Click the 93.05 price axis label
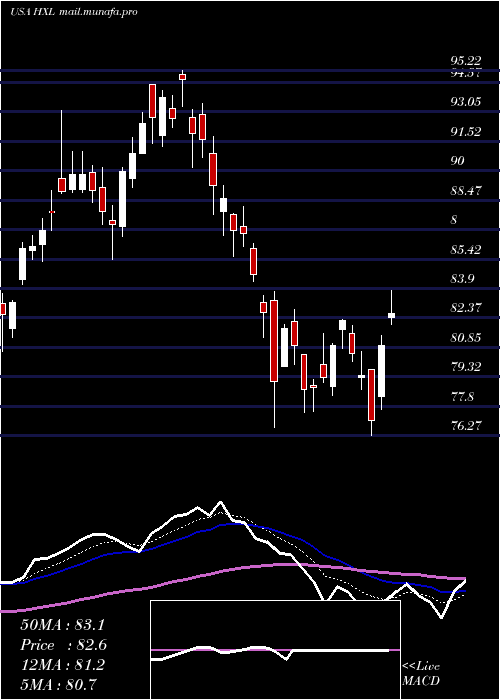Screen dimensions: 500x700 pos(466,102)
